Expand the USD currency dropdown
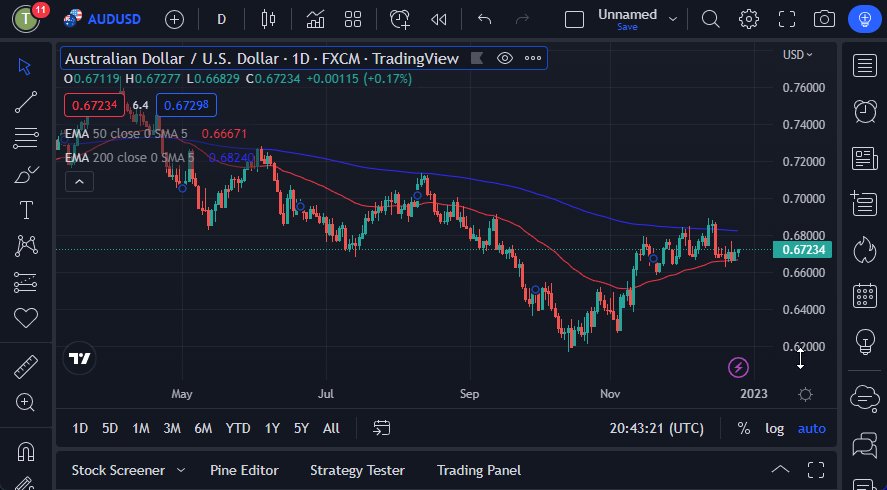This screenshot has height=490, width=887. 797,54
